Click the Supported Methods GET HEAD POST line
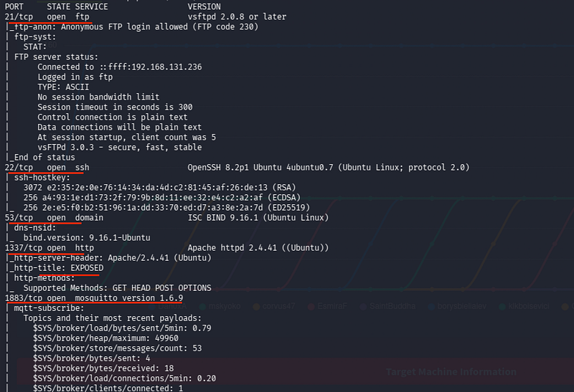The height and width of the screenshot is (392, 574). click(x=117, y=288)
